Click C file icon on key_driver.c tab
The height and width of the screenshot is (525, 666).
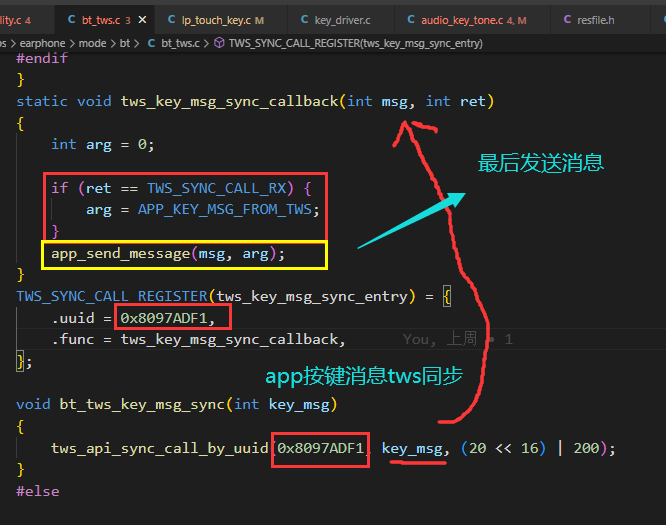click(304, 20)
